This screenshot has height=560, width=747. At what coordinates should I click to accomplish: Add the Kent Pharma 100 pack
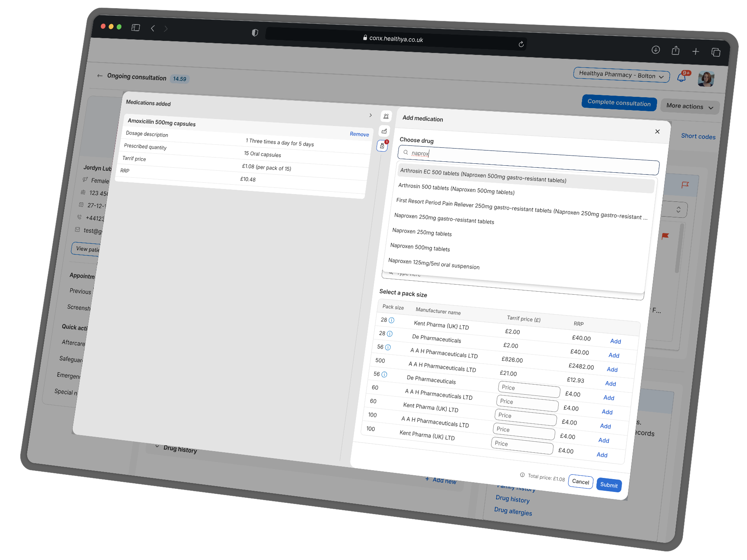[602, 455]
